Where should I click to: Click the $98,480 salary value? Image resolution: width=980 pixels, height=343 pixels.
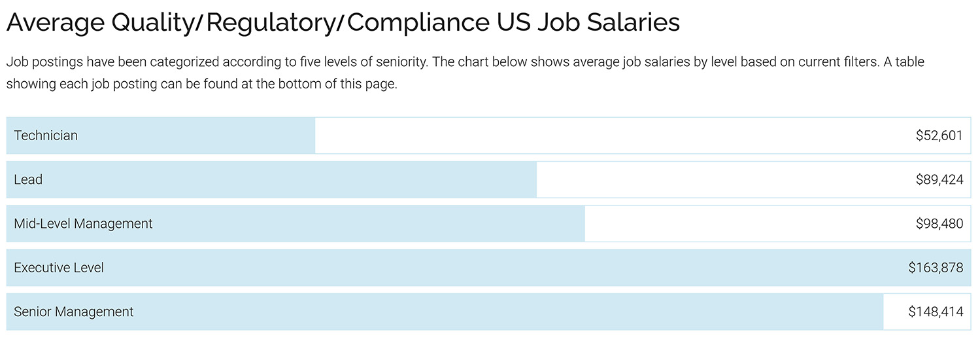(x=939, y=224)
